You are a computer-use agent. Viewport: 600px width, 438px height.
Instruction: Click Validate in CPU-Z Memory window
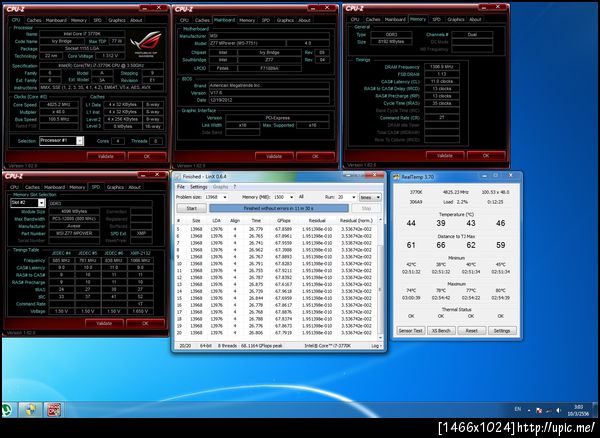tap(445, 156)
